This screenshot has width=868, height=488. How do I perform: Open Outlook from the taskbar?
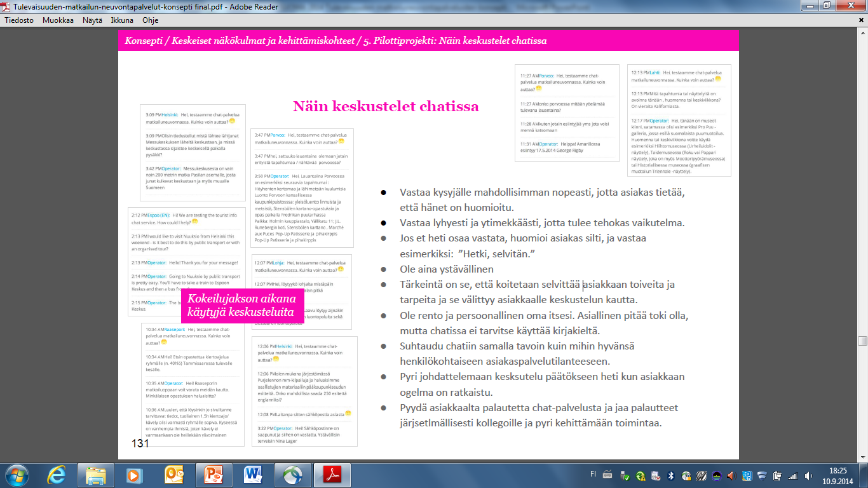coord(173,475)
